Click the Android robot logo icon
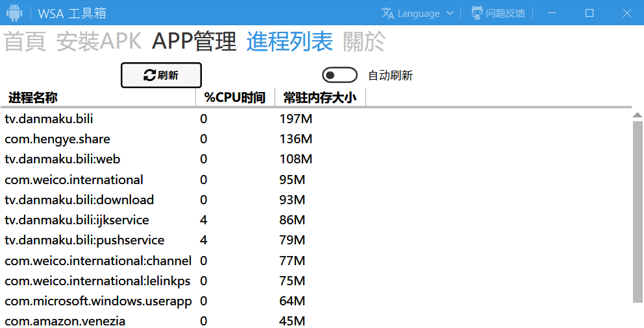The image size is (644, 328). [x=14, y=13]
